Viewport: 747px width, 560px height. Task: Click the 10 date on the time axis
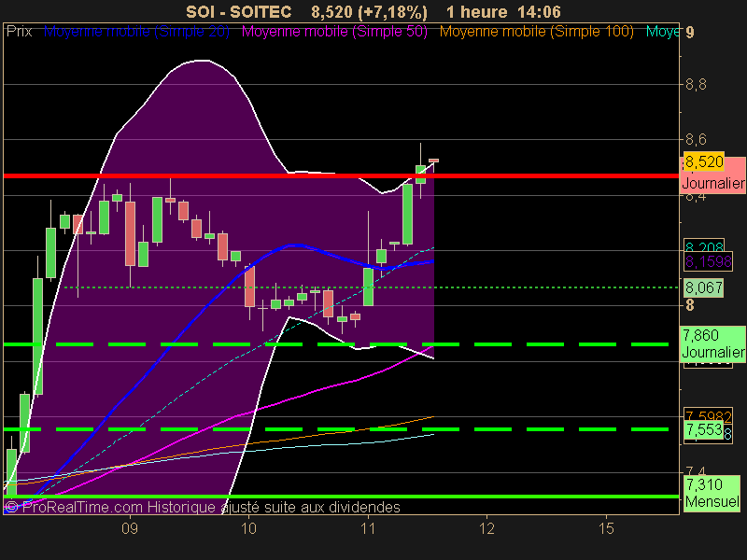[248, 528]
